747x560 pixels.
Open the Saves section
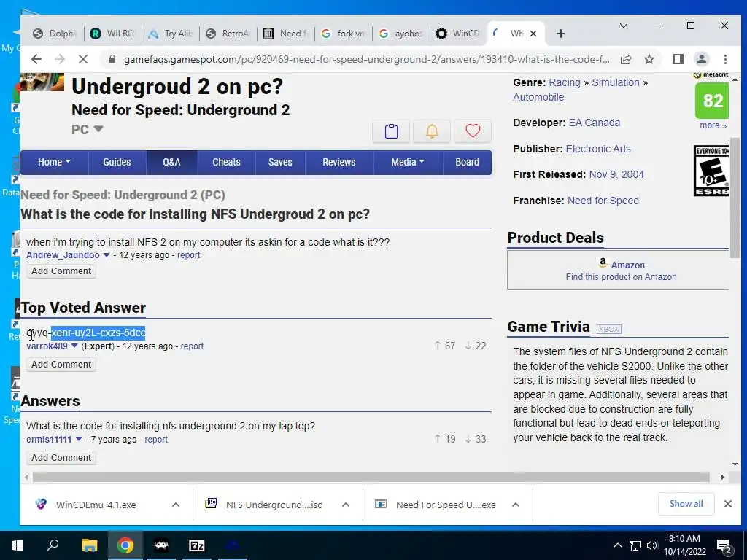click(280, 162)
